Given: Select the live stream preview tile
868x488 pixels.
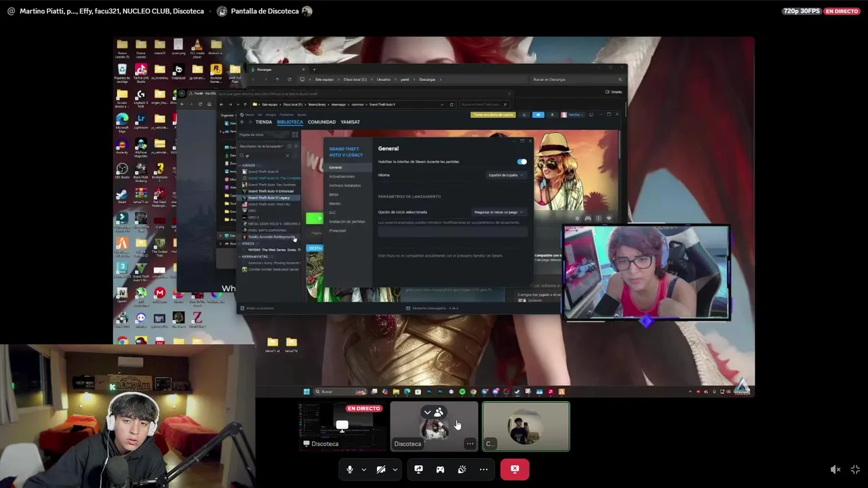Looking at the screenshot, I should [342, 426].
